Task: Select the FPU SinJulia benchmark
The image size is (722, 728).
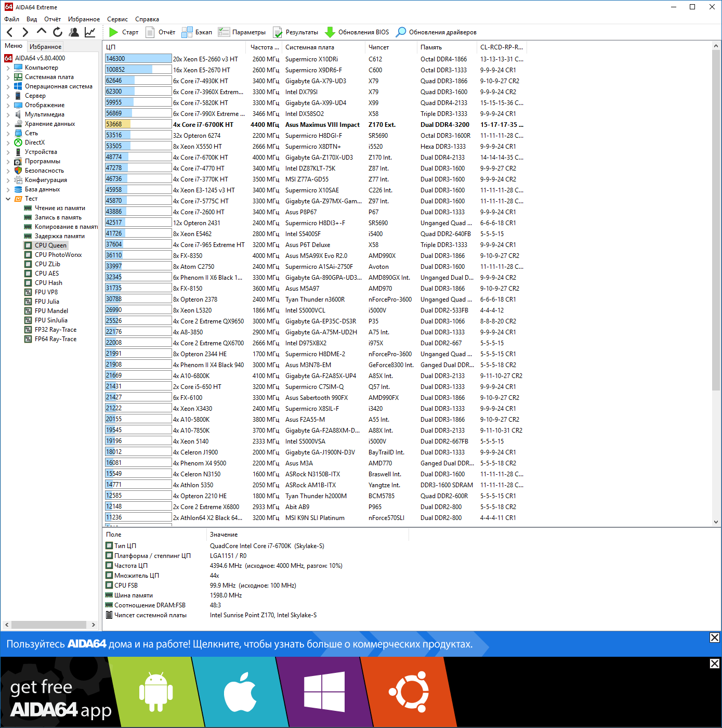Action: pos(51,320)
